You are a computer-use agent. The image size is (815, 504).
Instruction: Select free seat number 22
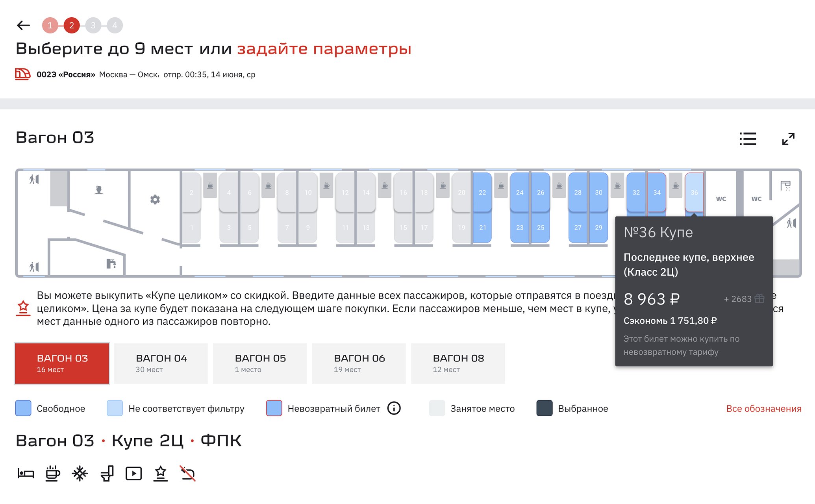tap(482, 193)
